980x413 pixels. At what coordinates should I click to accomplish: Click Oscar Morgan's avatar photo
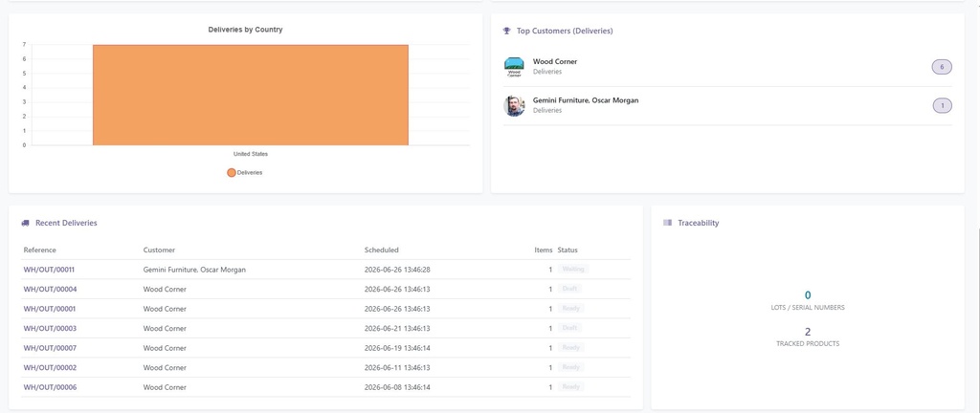pyautogui.click(x=514, y=105)
